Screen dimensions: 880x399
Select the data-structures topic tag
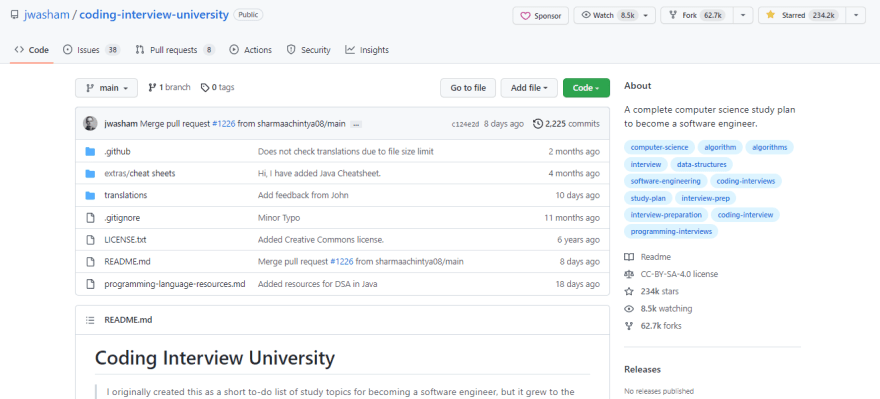(x=702, y=164)
